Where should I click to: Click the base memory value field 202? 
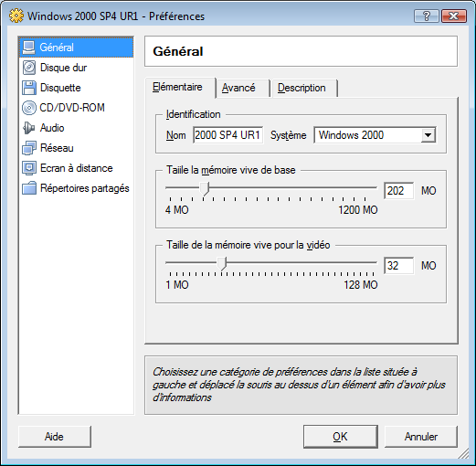399,191
